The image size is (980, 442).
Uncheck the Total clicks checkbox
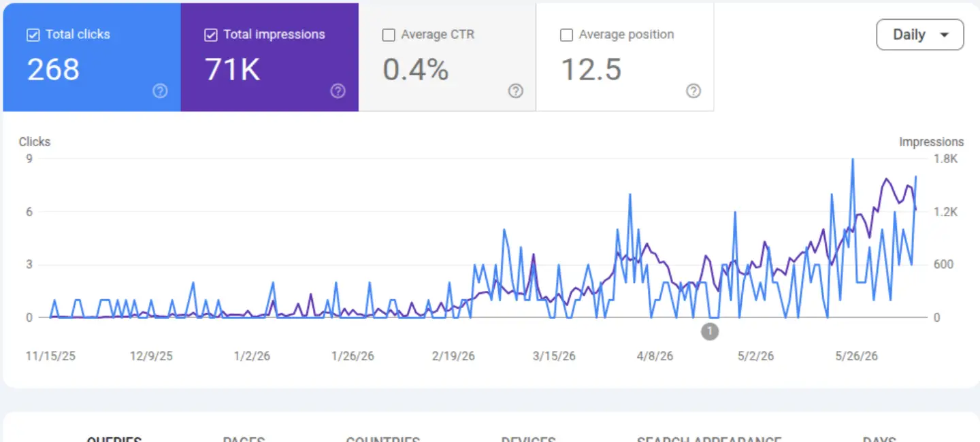click(33, 35)
